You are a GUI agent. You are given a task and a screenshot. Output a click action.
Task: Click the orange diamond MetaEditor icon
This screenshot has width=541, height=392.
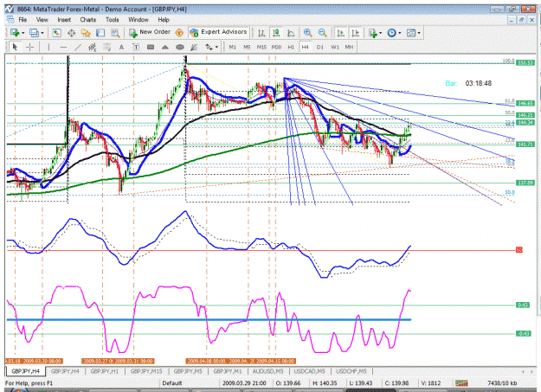(x=179, y=33)
